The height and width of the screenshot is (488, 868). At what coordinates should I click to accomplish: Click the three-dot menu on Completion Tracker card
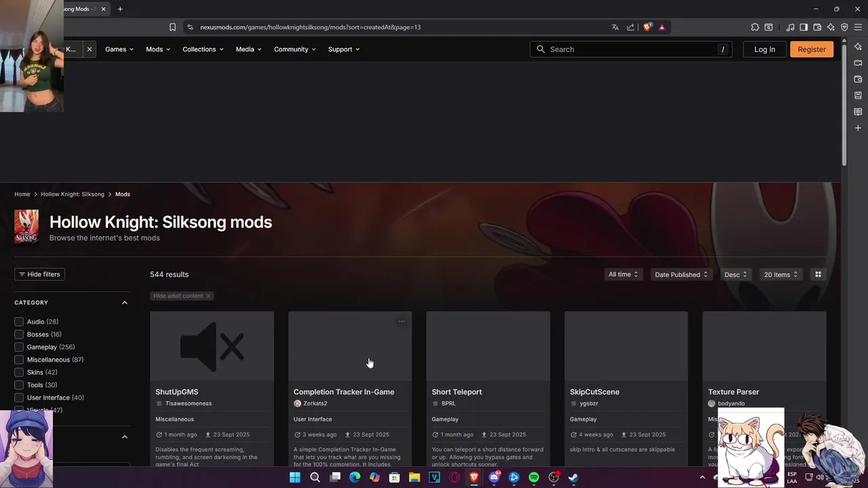coord(401,321)
